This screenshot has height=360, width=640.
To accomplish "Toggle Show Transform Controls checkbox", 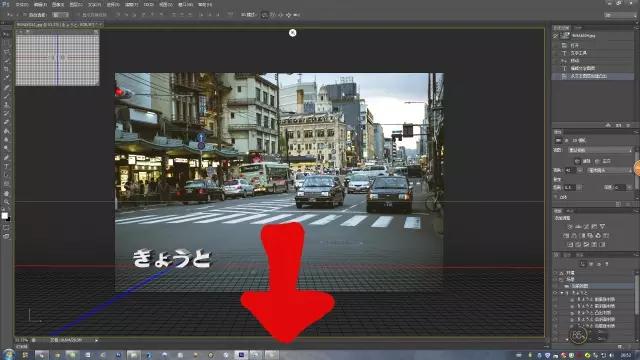I will tap(78, 15).
